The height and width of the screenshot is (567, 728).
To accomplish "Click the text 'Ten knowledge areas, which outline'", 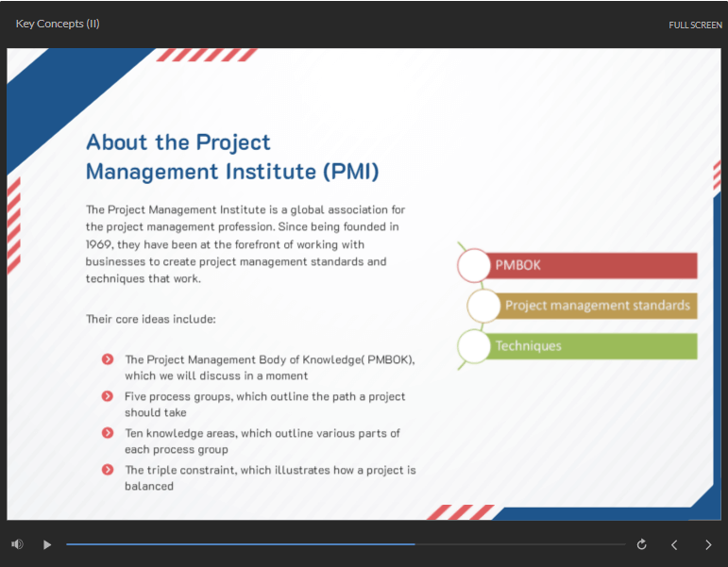I will point(221,433).
